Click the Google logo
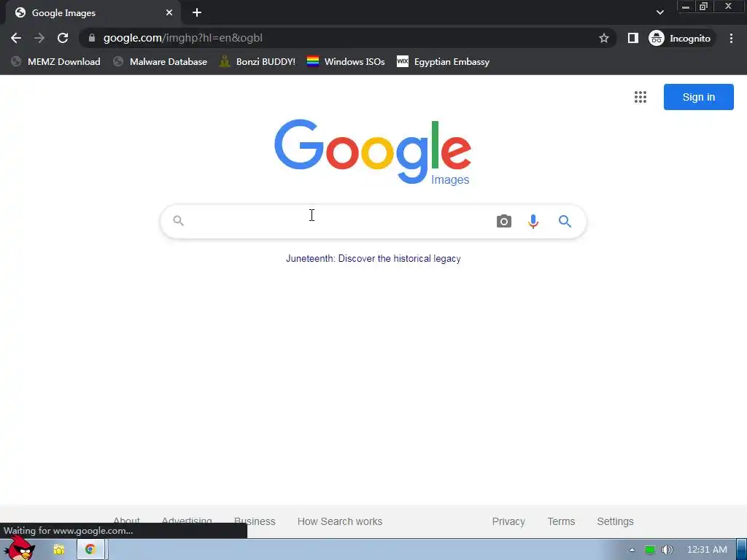This screenshot has height=560, width=747. pyautogui.click(x=373, y=152)
